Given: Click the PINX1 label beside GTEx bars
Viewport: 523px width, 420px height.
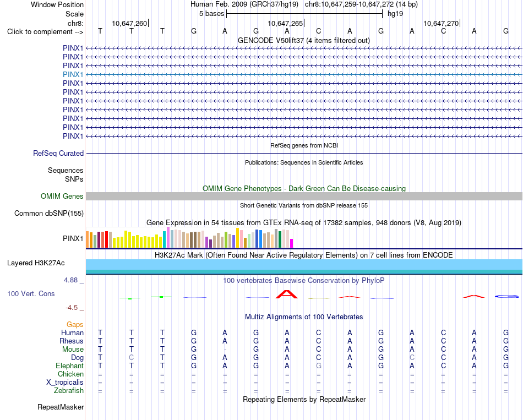Looking at the screenshot, I should click(73, 238).
